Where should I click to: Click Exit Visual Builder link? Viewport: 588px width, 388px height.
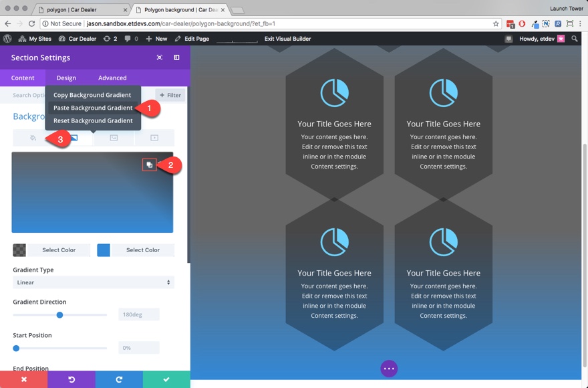tap(287, 39)
